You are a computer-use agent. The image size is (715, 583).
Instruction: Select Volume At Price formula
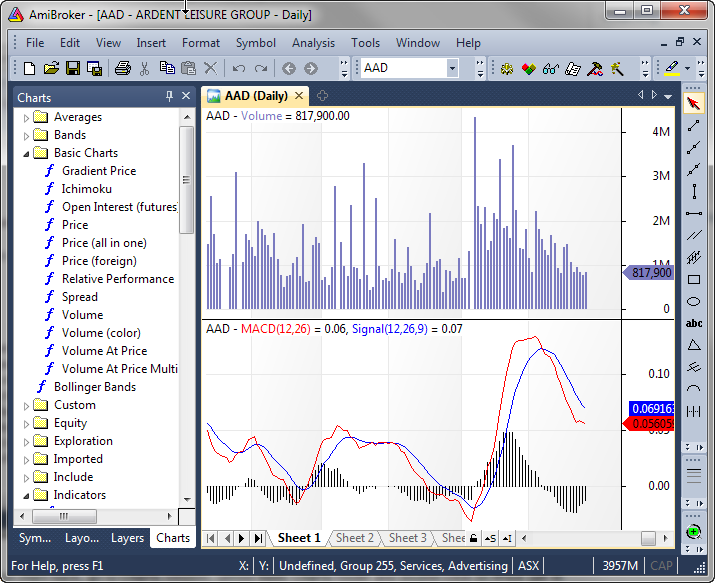pyautogui.click(x=104, y=351)
